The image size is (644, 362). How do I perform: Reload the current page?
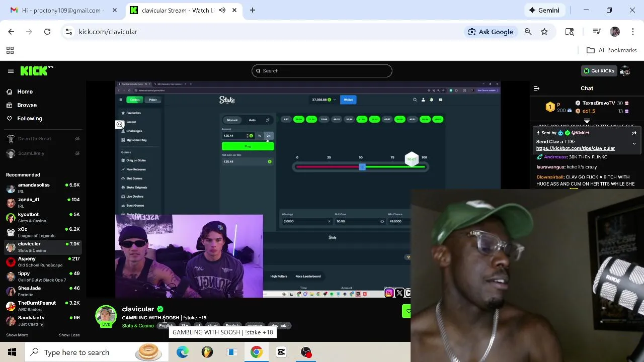pos(47,32)
